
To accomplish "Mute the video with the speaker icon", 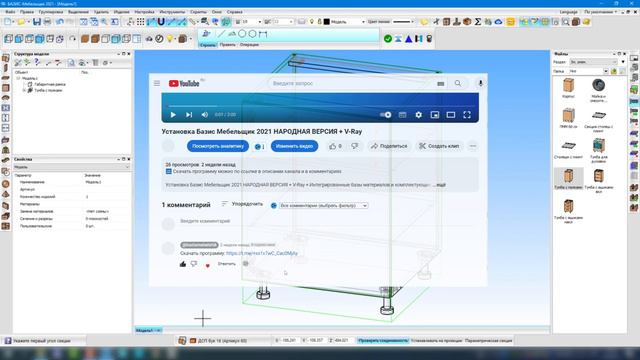I will tap(204, 115).
